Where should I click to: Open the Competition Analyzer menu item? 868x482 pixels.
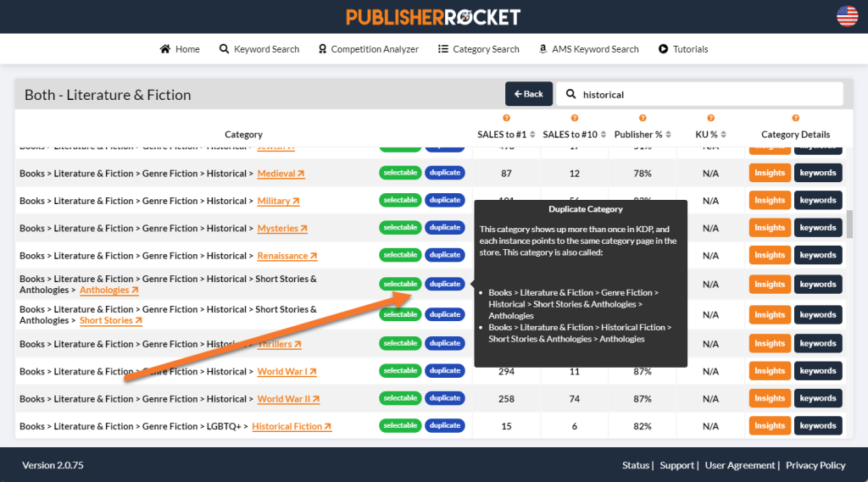point(368,49)
